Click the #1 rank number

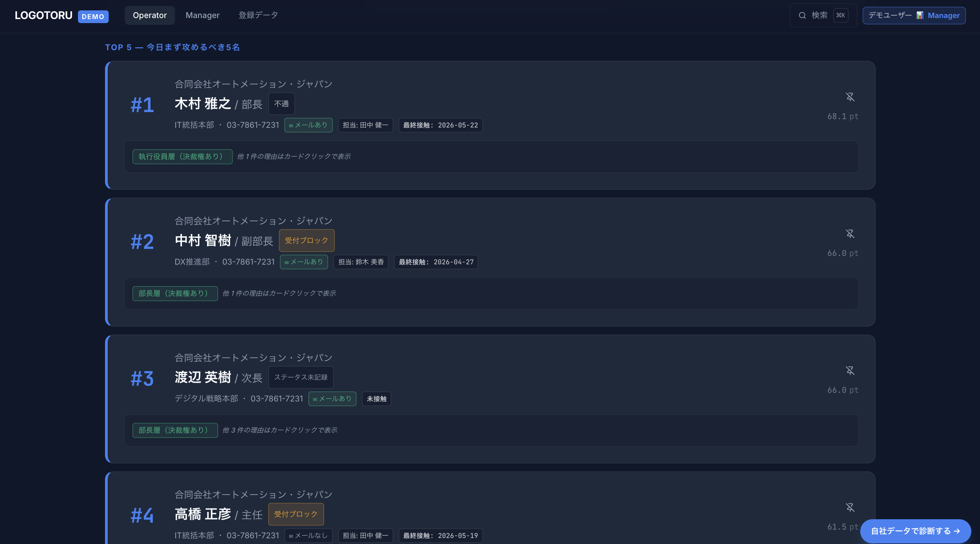[x=142, y=105]
